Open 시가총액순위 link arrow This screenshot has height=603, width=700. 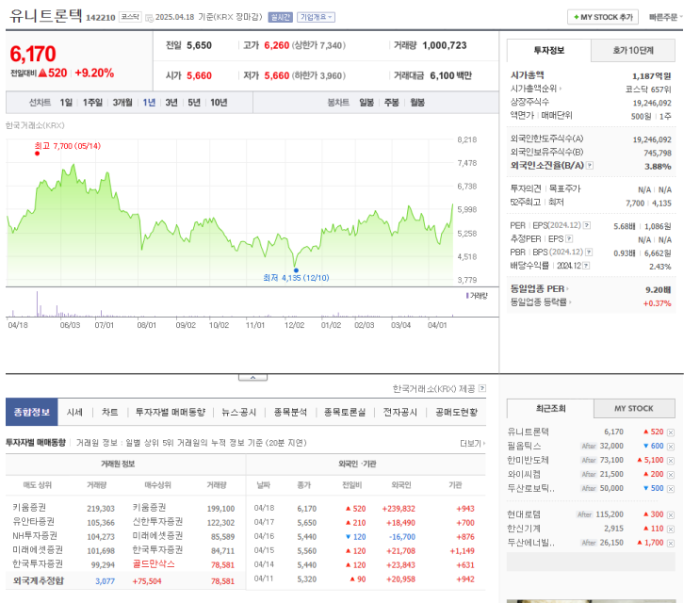[x=536, y=89]
